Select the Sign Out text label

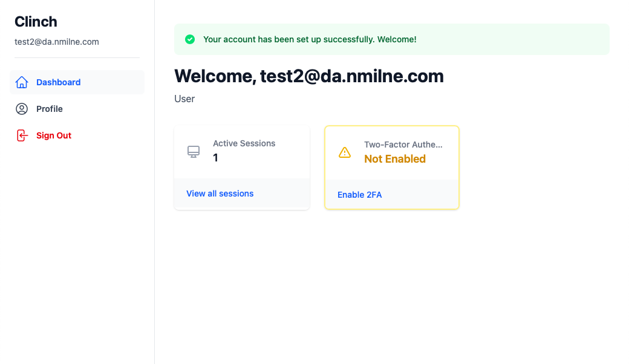[x=54, y=135]
